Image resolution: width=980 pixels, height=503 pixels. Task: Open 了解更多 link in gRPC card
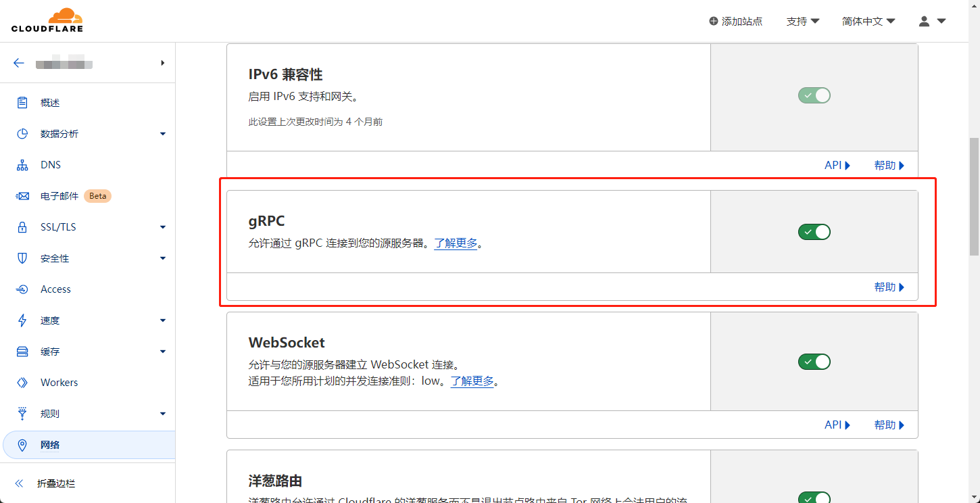coord(456,243)
